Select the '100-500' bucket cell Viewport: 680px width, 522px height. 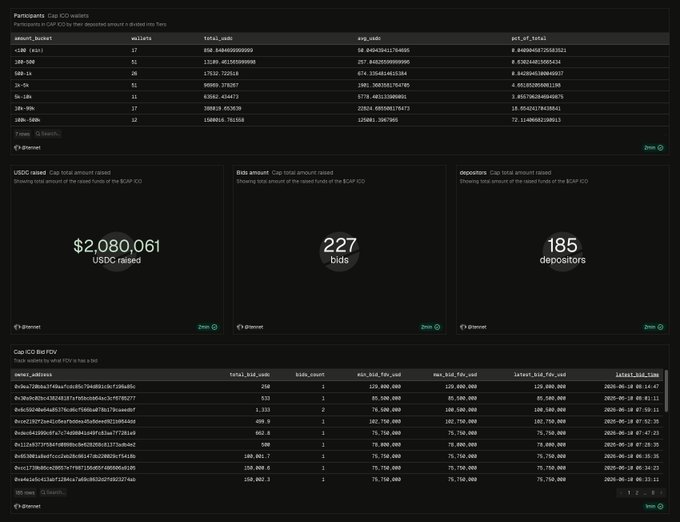(x=25, y=62)
